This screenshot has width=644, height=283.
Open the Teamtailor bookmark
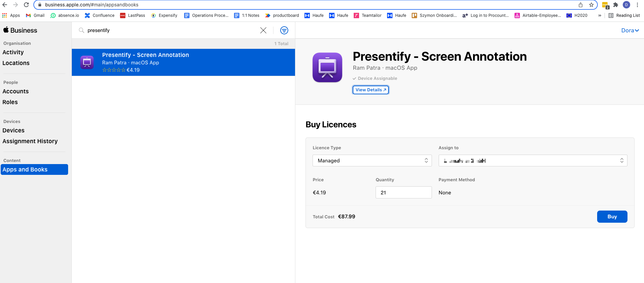368,15
